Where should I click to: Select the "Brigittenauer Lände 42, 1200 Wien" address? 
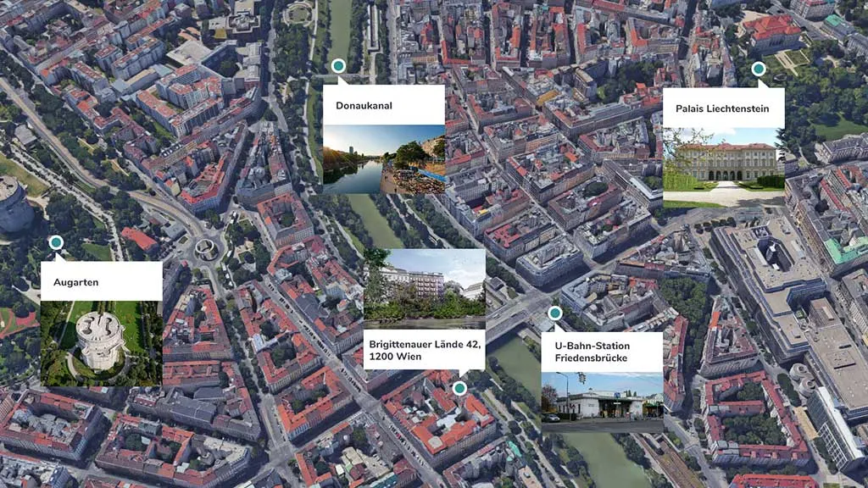coord(424,350)
